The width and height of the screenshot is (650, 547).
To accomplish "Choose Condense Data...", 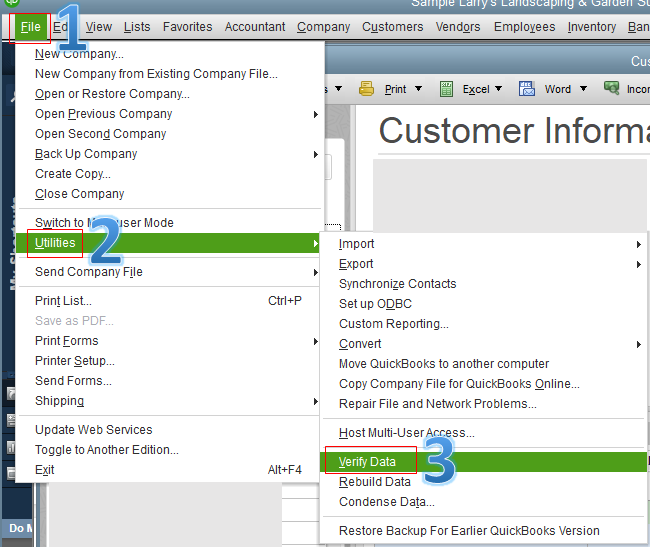I will [x=484, y=502].
